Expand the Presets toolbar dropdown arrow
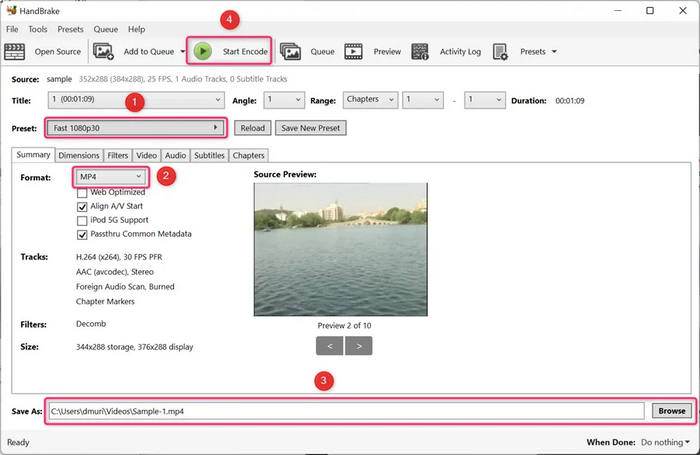 point(554,51)
